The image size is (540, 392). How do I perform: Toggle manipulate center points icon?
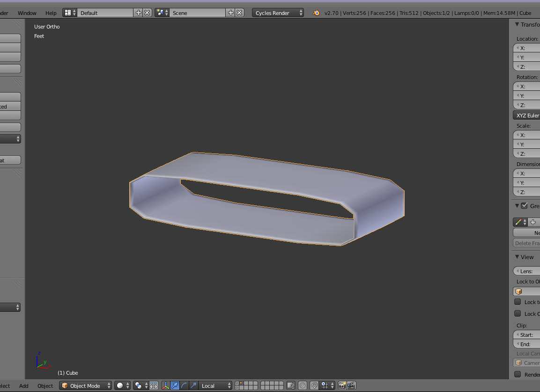pos(154,385)
